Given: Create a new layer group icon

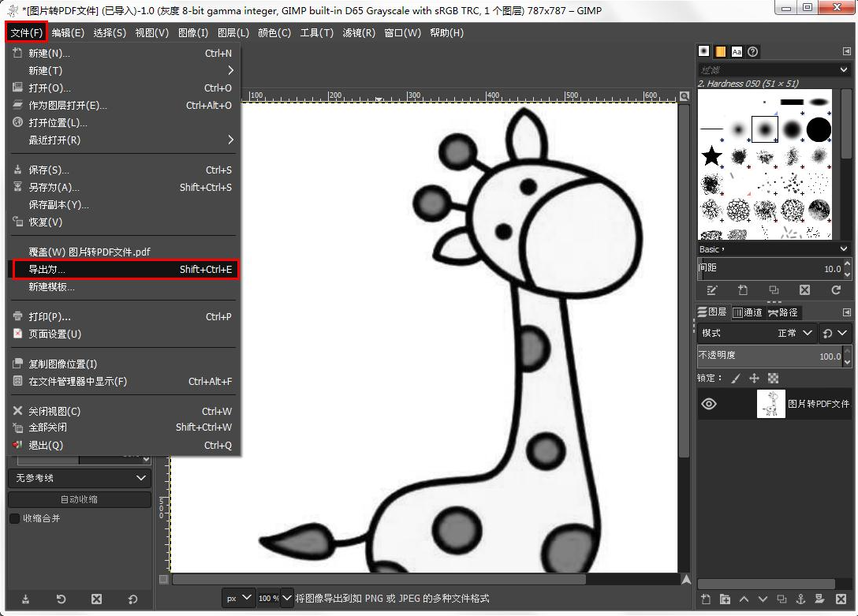Looking at the screenshot, I should 725,599.
